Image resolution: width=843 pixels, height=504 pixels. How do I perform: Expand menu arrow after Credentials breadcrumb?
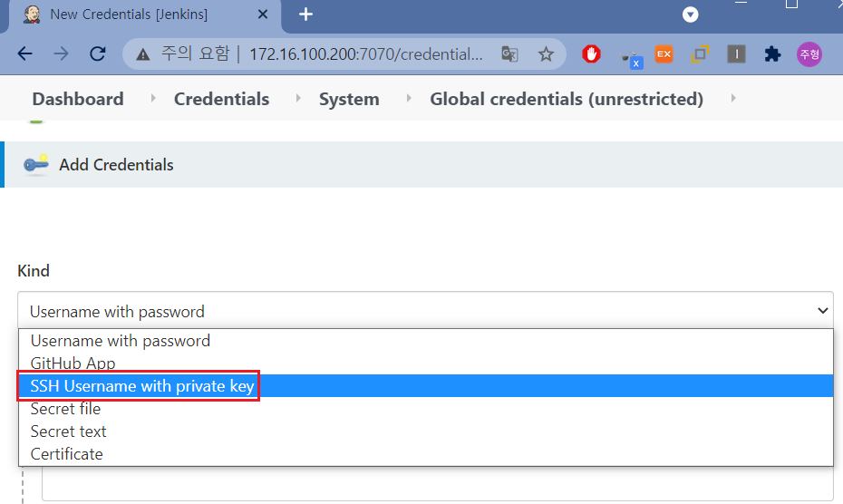point(298,99)
